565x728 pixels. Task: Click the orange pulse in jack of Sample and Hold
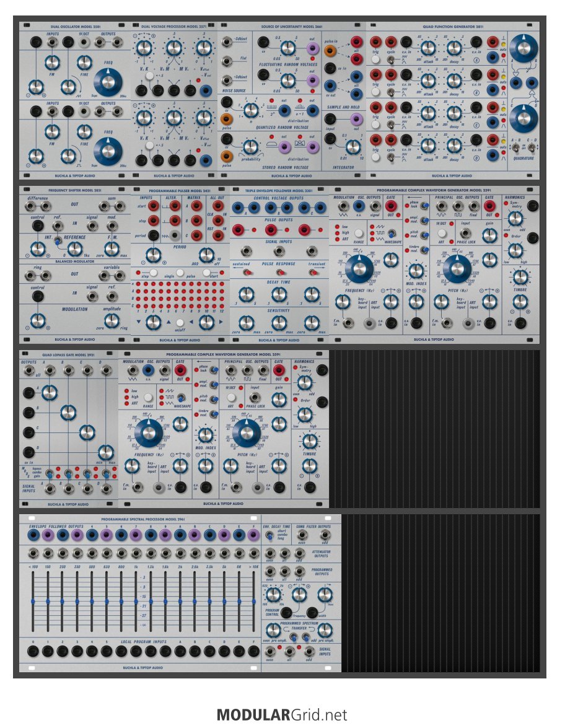tap(330, 51)
